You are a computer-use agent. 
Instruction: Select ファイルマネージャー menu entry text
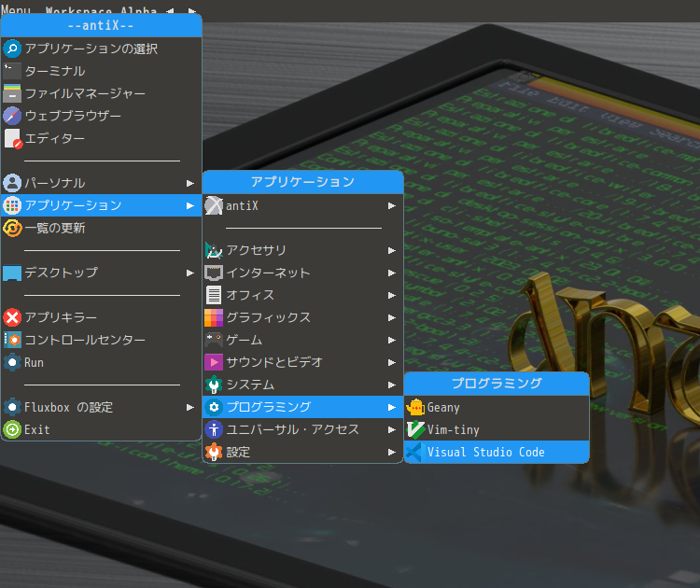click(85, 93)
